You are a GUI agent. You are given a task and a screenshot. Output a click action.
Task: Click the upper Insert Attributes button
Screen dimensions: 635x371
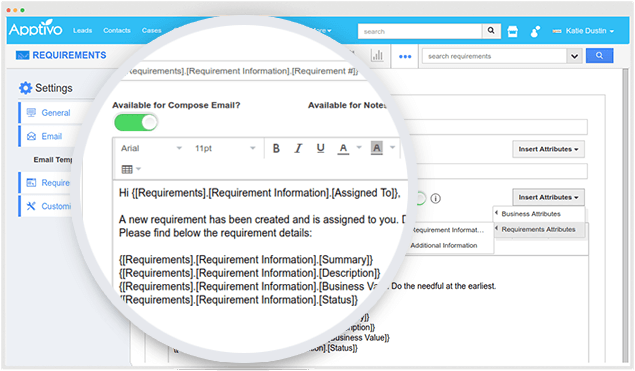point(548,149)
